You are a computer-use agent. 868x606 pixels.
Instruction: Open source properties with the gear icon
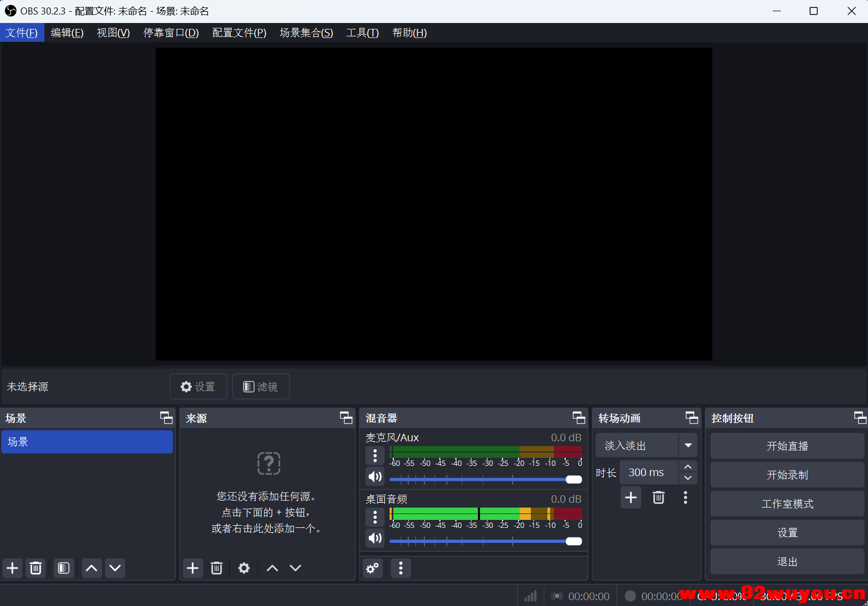pos(243,568)
